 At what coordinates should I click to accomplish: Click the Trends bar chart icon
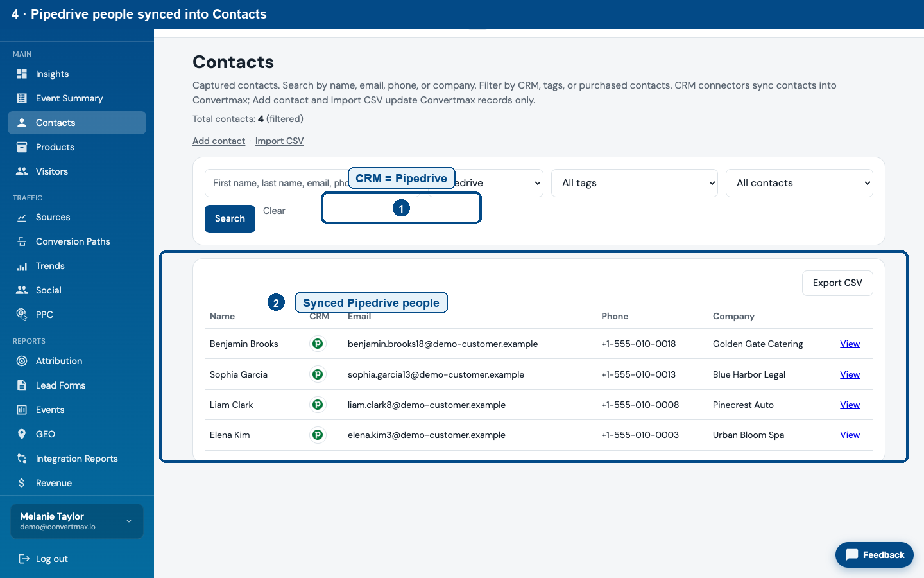[x=22, y=266]
